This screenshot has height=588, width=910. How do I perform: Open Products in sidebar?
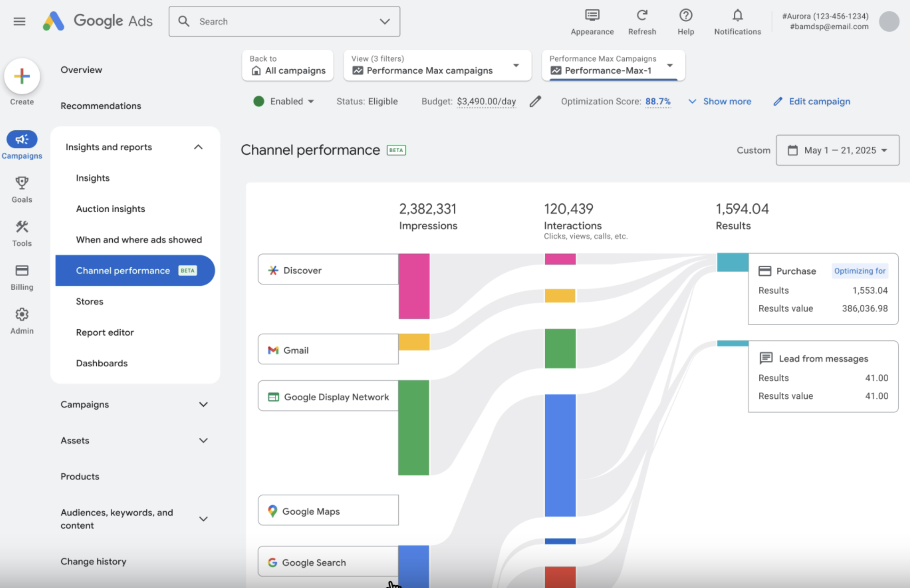click(x=80, y=476)
